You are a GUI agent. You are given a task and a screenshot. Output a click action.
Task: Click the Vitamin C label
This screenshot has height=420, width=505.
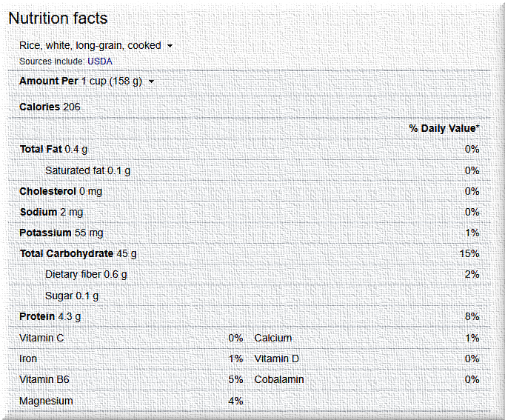click(40, 338)
